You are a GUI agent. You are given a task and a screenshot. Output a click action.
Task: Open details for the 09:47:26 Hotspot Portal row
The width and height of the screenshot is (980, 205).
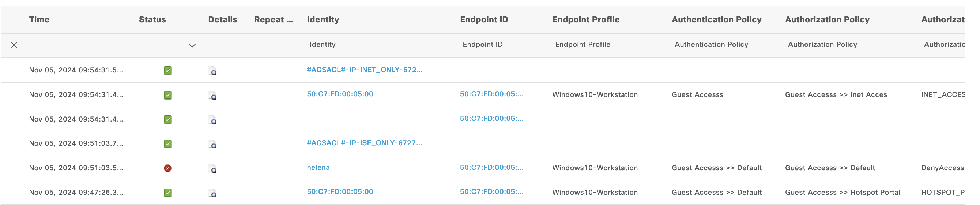coord(213,193)
